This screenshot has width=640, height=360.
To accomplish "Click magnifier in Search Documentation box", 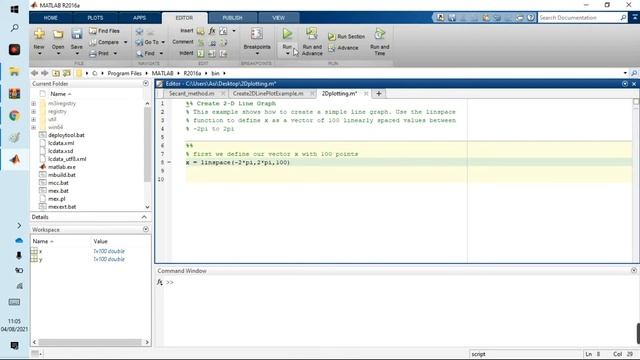I will [x=623, y=18].
